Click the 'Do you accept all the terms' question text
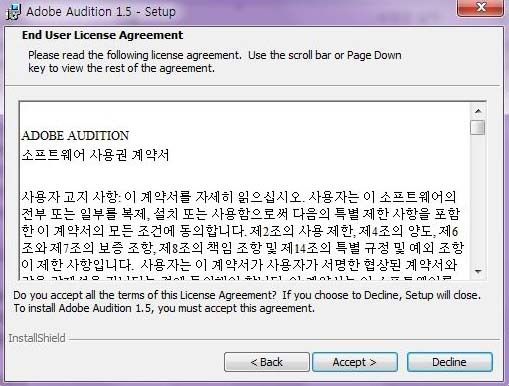The height and width of the screenshot is (386, 509). click(247, 302)
